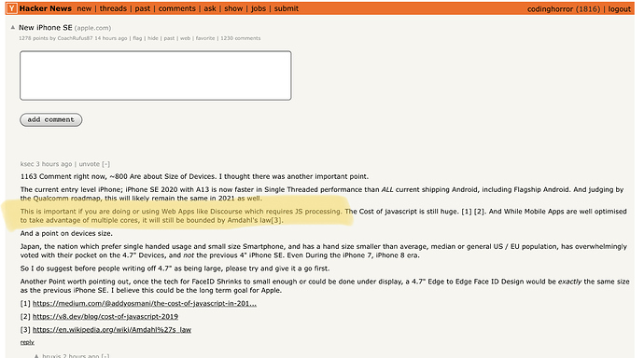
Task: Collapse the bruxis comment thread
Action: pyautogui.click(x=105, y=356)
